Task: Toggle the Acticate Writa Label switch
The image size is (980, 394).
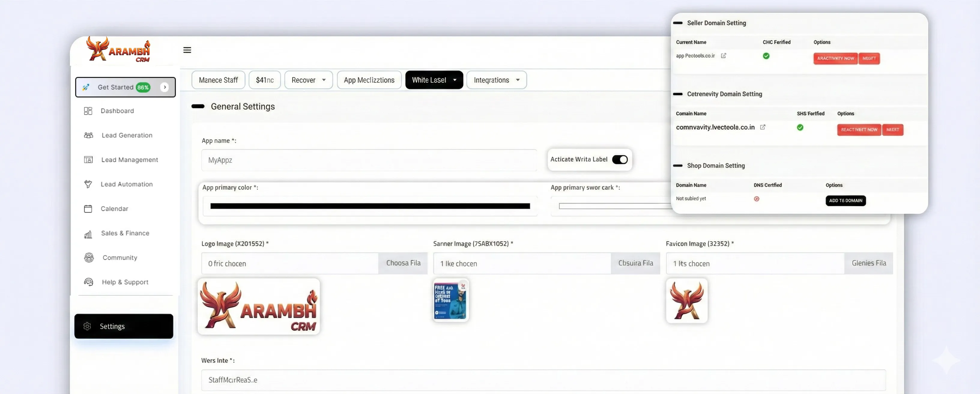Action: click(619, 159)
